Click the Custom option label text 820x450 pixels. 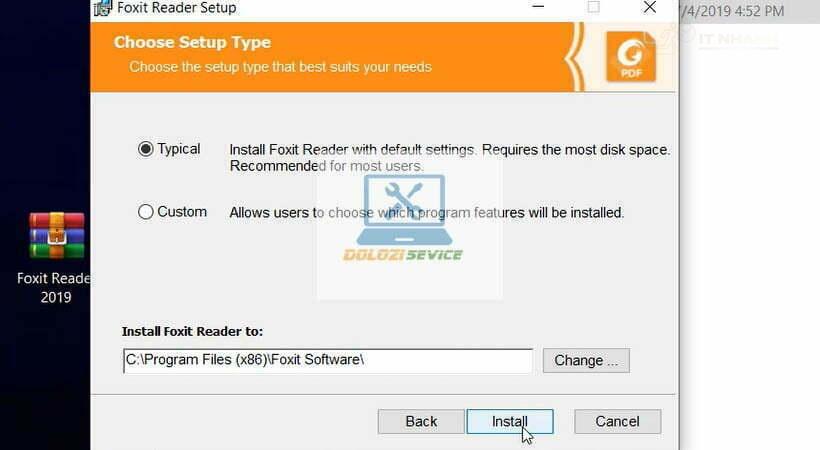click(x=182, y=212)
